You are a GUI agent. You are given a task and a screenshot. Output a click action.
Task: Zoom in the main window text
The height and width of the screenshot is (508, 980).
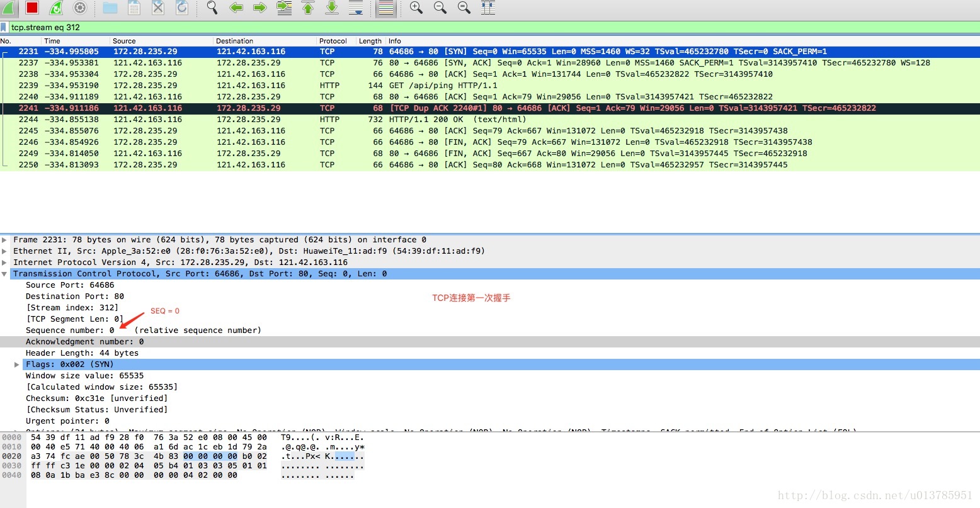point(416,8)
